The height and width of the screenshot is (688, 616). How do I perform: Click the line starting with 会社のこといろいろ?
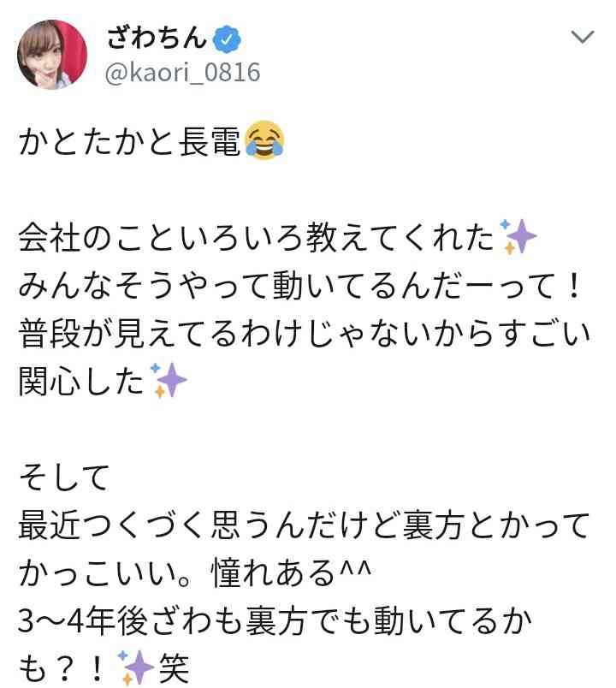point(277,237)
